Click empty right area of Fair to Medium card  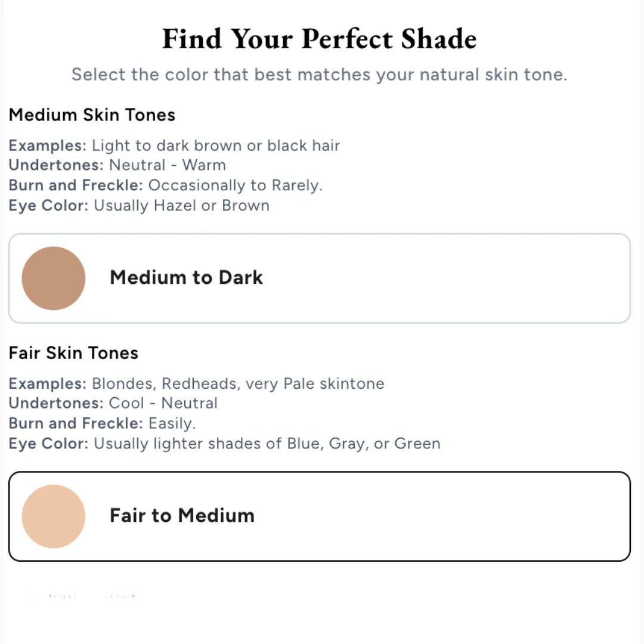[x=507, y=516]
